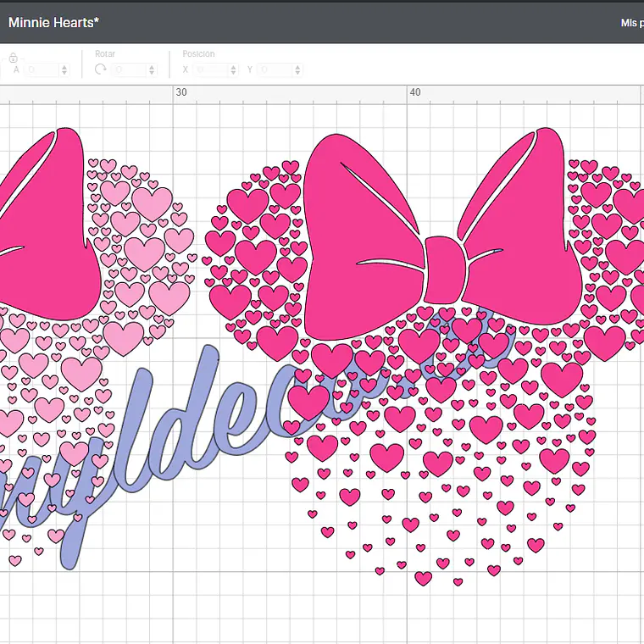The width and height of the screenshot is (644, 644).
Task: Click the Y position stepper arrows
Action: (x=297, y=69)
